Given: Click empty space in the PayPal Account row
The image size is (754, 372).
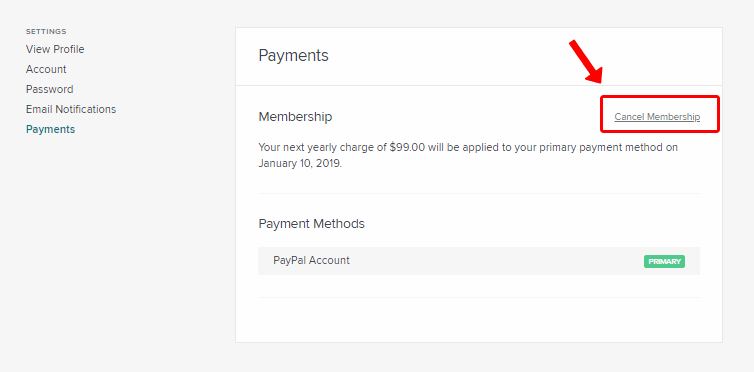Looking at the screenshot, I should click(x=495, y=261).
